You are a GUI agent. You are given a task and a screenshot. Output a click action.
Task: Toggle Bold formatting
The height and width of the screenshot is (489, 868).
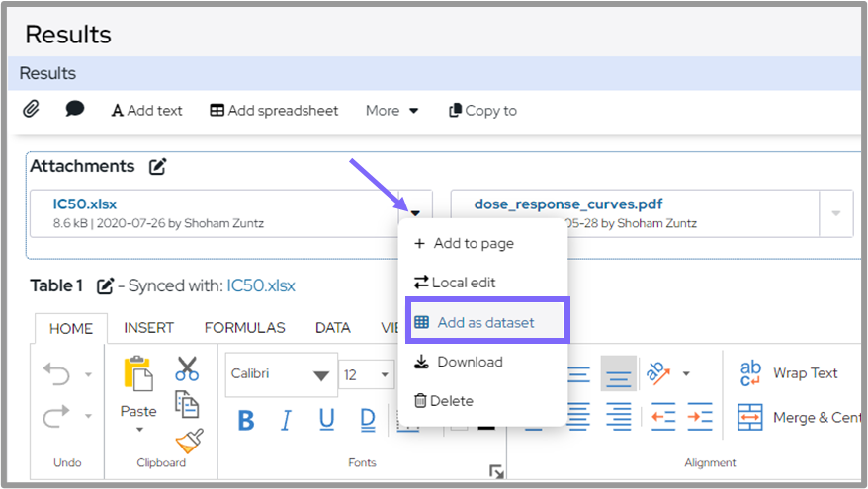tap(246, 421)
